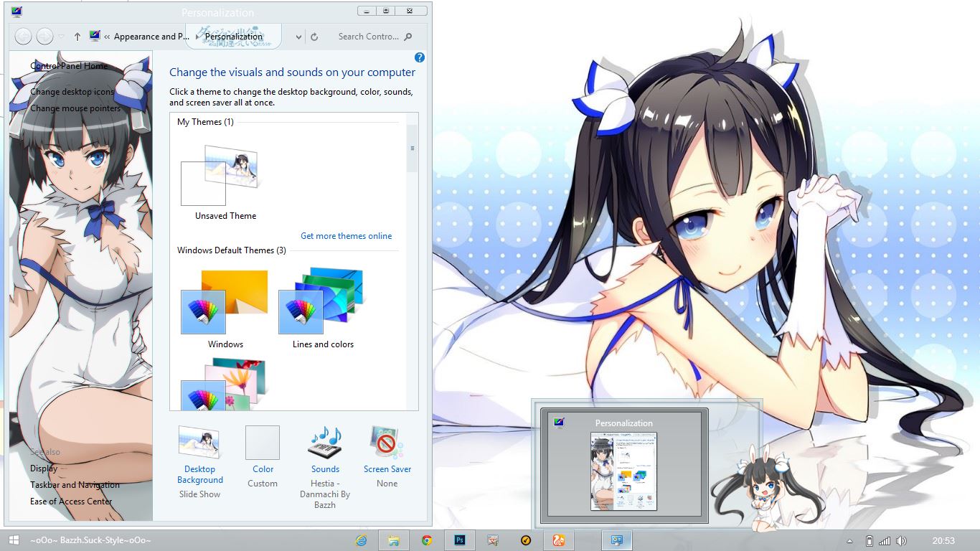The image size is (980, 551).
Task: Click the search magnifier icon
Action: pos(408,37)
